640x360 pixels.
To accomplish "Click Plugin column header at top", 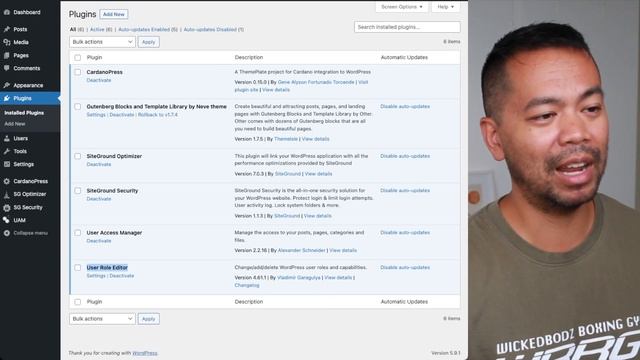I will (94, 58).
